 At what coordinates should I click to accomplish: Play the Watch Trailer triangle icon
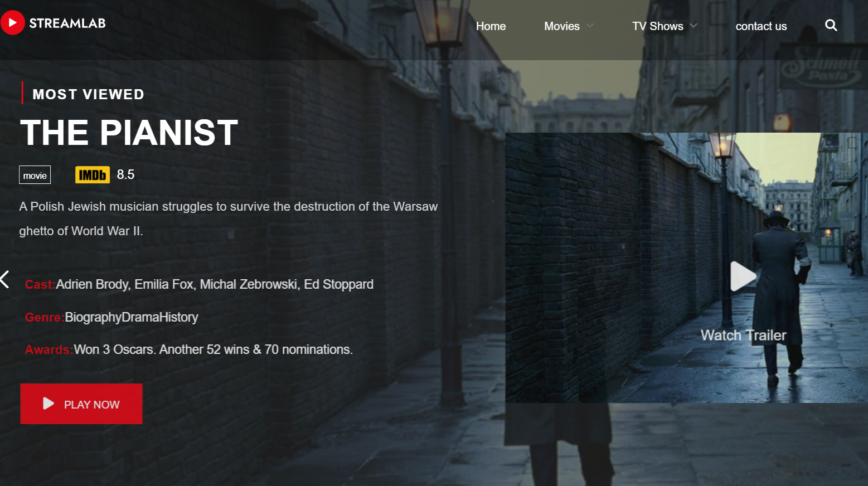point(743,276)
